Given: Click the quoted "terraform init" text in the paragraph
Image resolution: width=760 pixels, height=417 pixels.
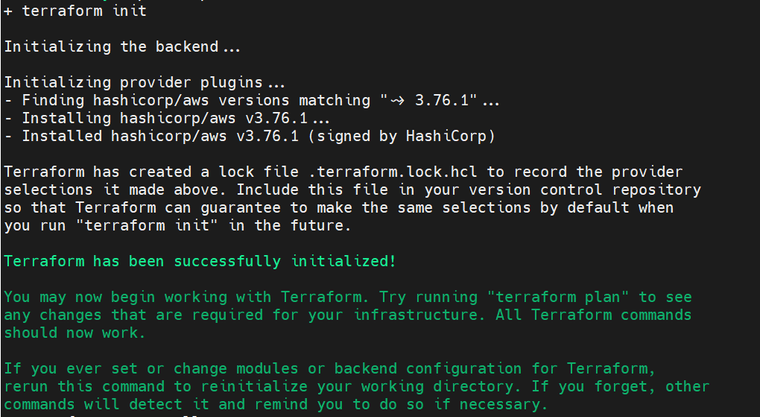Looking at the screenshot, I should click(x=147, y=225).
